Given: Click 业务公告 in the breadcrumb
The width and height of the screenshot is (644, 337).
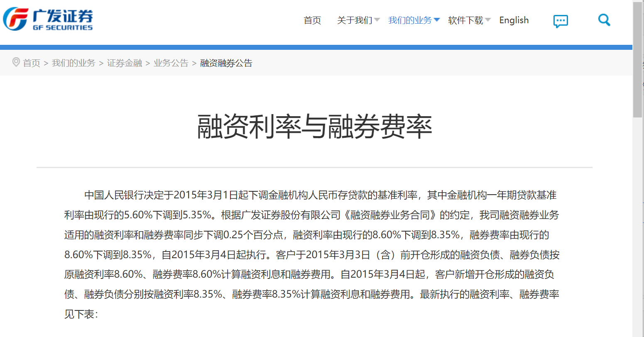Looking at the screenshot, I should click(171, 63).
